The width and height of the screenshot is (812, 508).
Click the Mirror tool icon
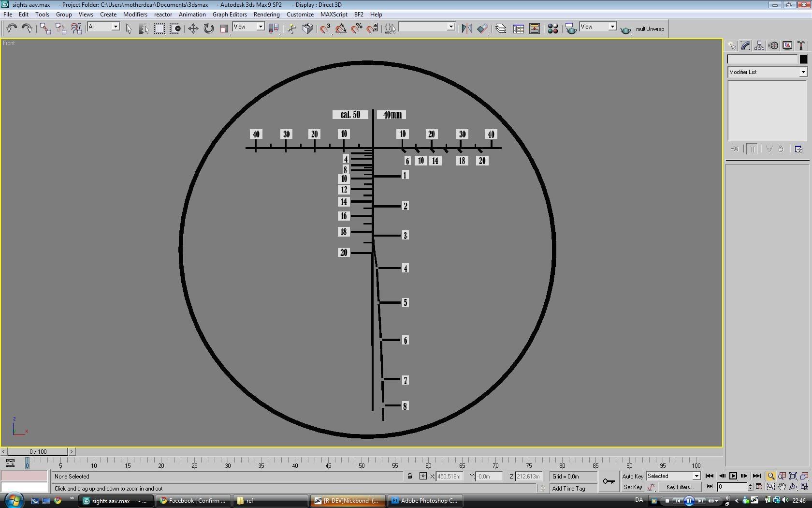[x=466, y=29]
